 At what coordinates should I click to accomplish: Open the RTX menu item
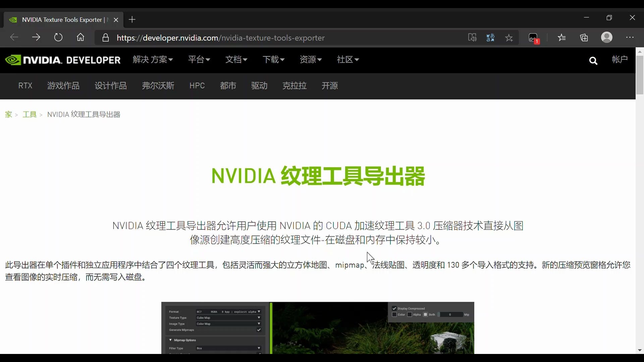point(25,86)
